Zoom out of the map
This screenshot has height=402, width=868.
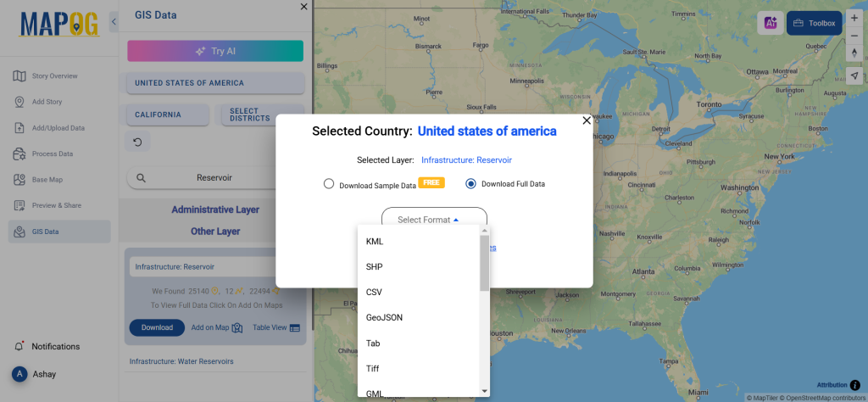(x=854, y=36)
